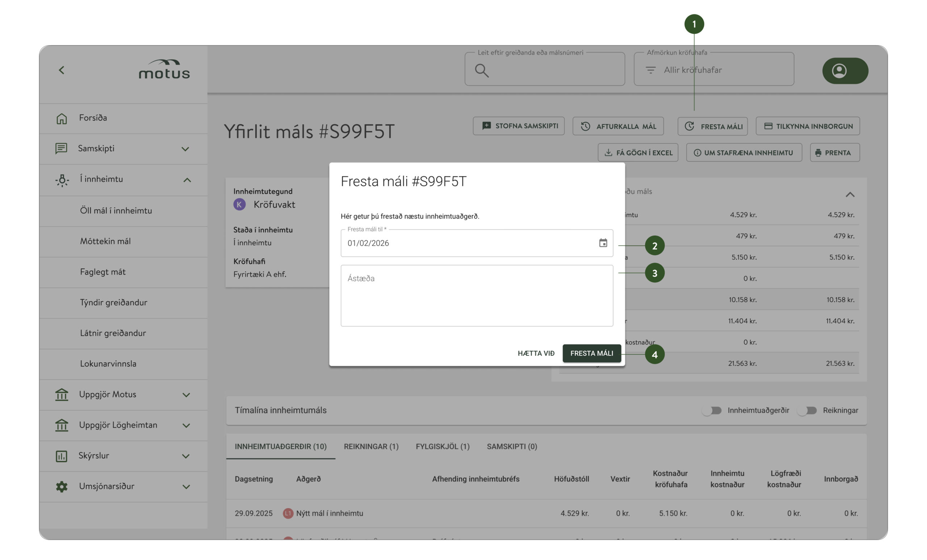Open the Allir kröfuhafar filter dropdown
927x560 pixels.
(713, 70)
